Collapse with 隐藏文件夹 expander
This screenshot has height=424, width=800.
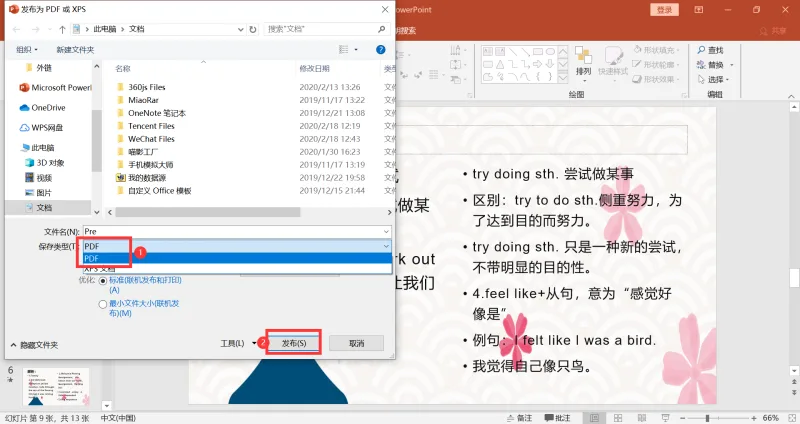coord(34,345)
